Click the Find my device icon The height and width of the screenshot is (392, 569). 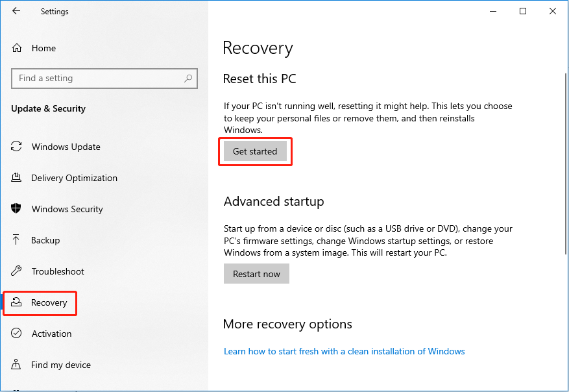17,365
